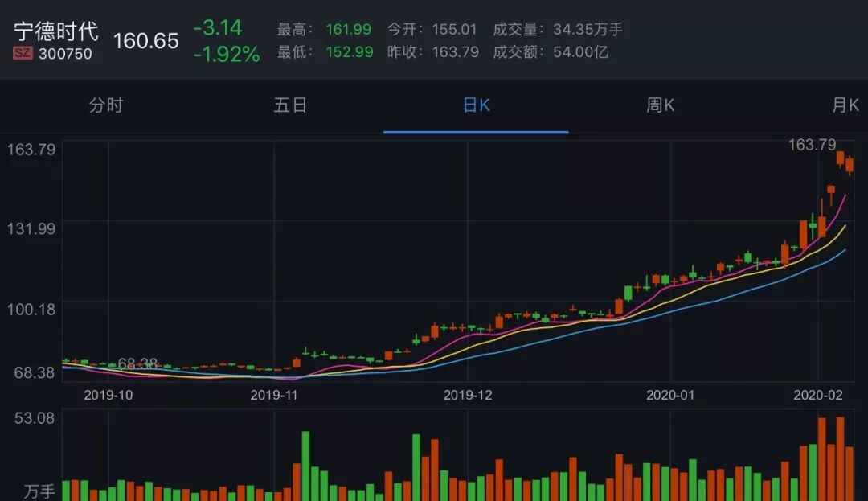The width and height of the screenshot is (868, 501).
Task: Click the last candlestick on the chart
Action: (850, 166)
